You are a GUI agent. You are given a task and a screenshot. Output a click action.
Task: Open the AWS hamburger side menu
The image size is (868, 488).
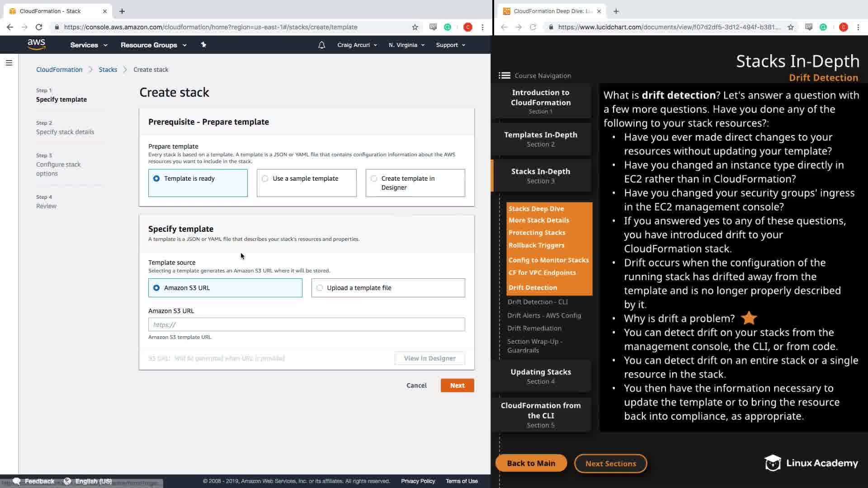pyautogui.click(x=9, y=63)
